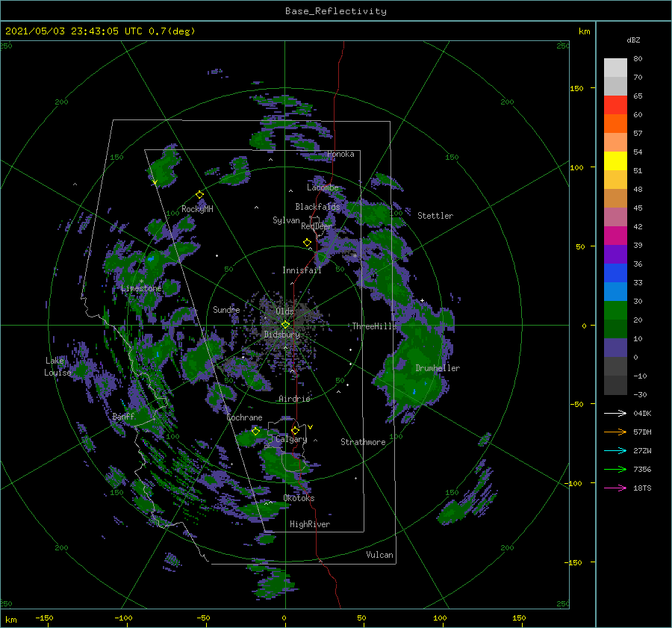Click the Sundre city label
Image resolution: width=672 pixels, height=628 pixels.
point(226,310)
